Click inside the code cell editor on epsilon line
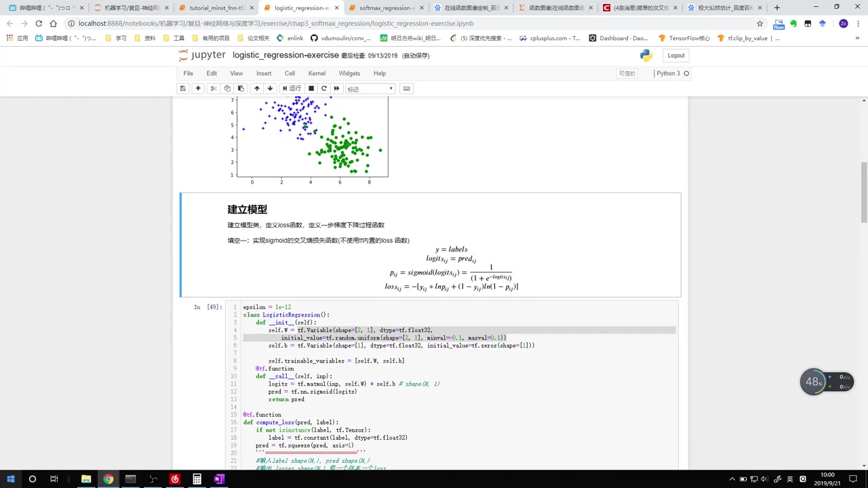 tap(267, 307)
